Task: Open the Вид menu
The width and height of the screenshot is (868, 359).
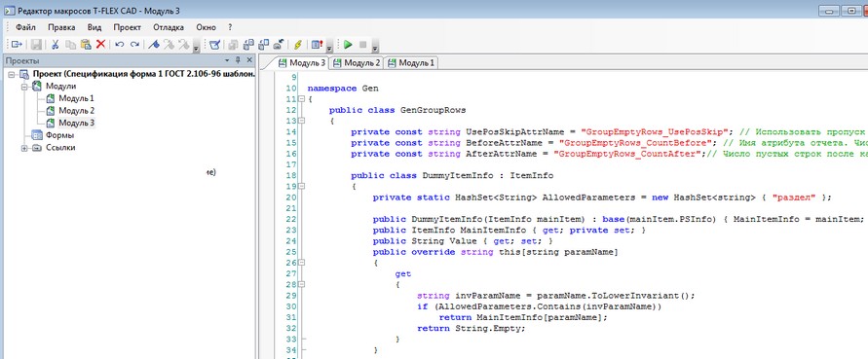Action: [94, 27]
